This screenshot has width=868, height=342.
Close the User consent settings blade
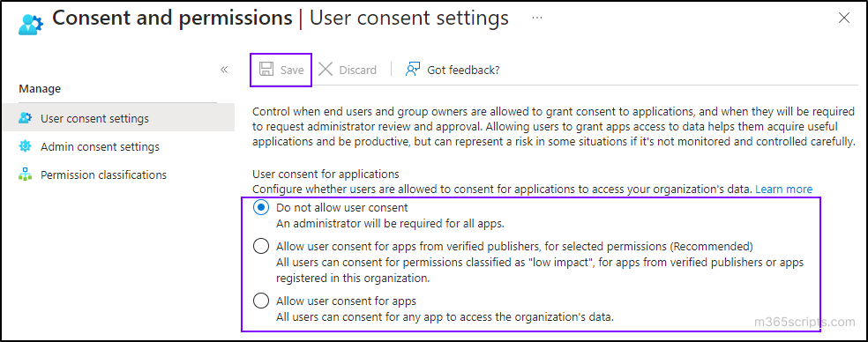843,19
